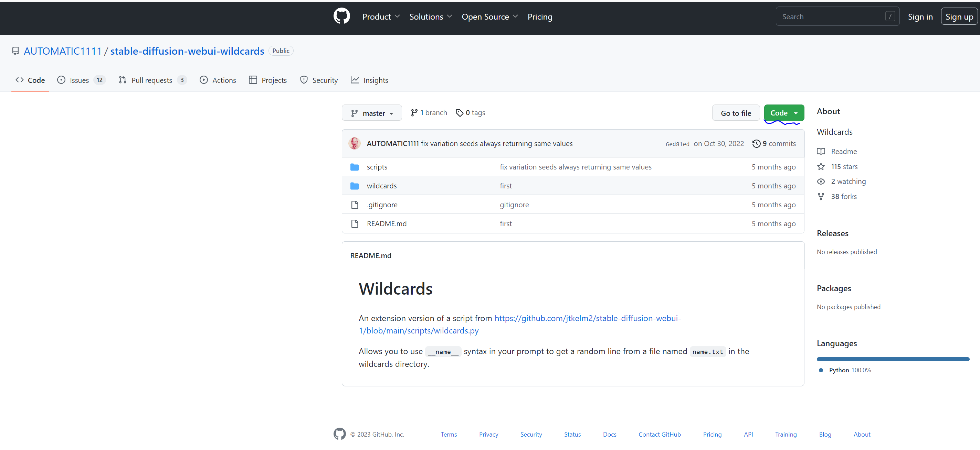Click the wildcards folder icon

point(354,186)
